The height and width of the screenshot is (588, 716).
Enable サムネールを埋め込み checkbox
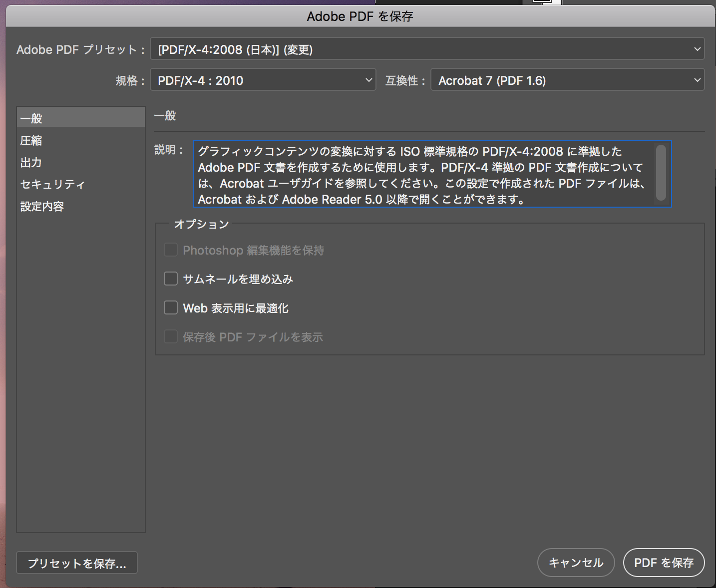pos(171,279)
